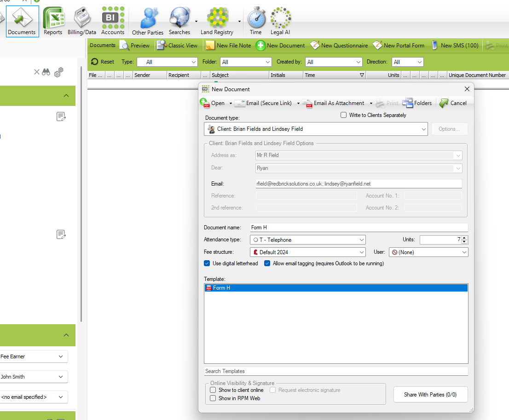Click the binoculars search icon
The height and width of the screenshot is (420, 509).
tap(46, 72)
